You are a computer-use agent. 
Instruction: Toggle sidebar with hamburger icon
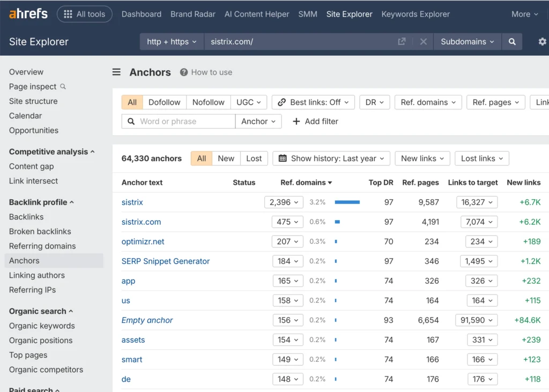[116, 72]
